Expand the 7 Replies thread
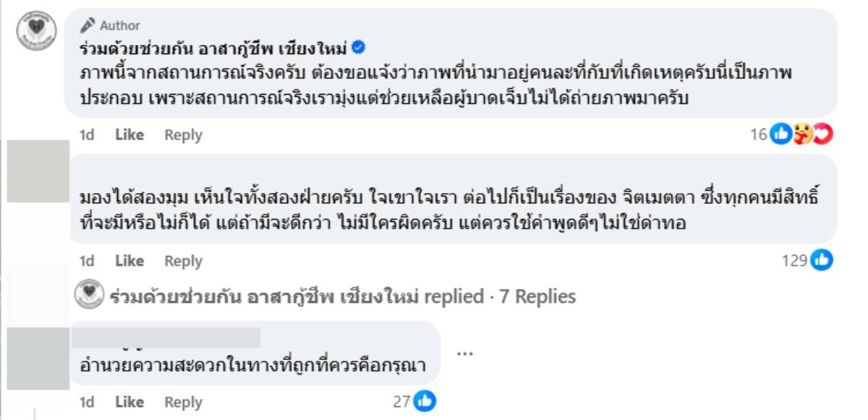The image size is (868, 420). coord(537,296)
